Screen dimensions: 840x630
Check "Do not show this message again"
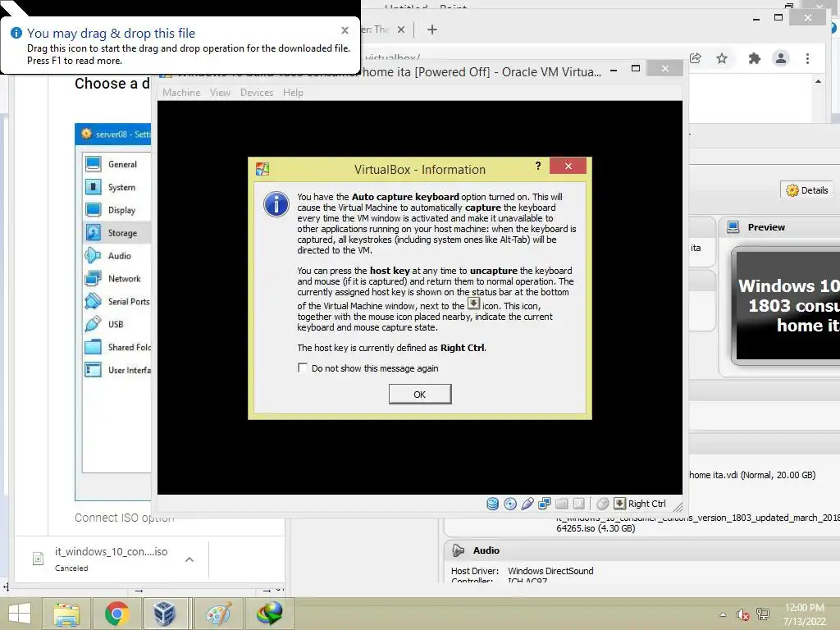(x=303, y=368)
